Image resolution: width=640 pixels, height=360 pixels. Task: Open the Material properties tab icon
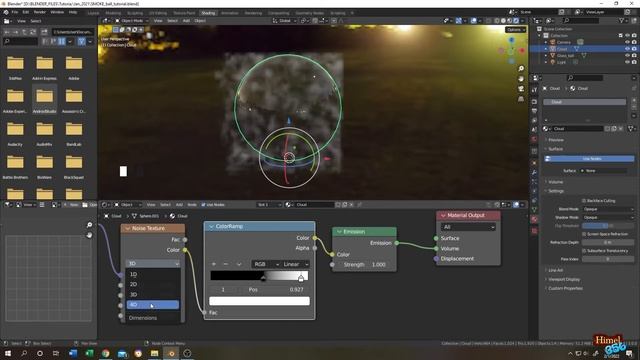coord(534,220)
